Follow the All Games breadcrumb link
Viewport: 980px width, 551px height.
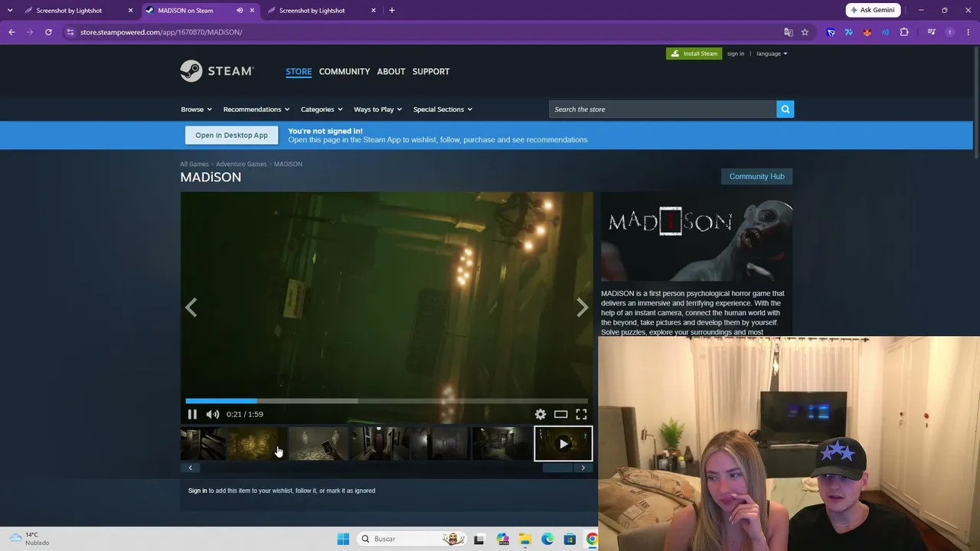(x=194, y=164)
